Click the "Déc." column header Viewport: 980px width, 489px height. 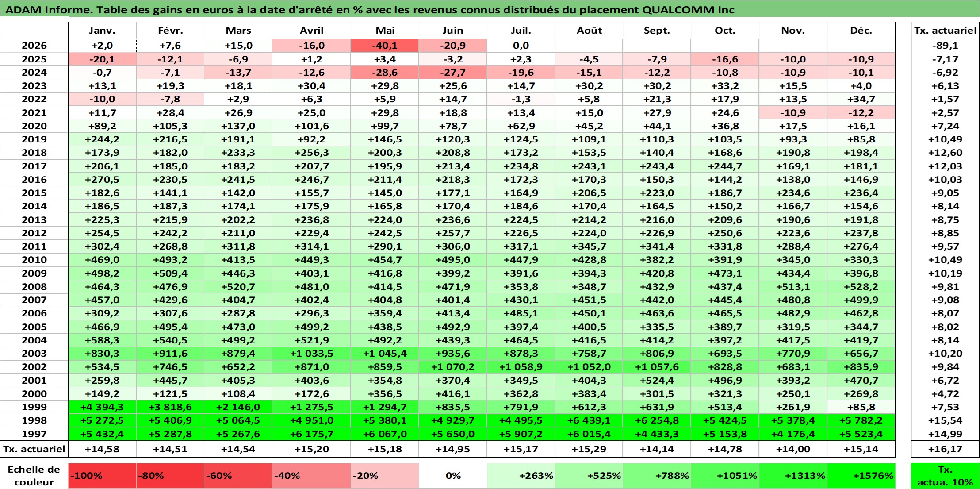point(861,31)
